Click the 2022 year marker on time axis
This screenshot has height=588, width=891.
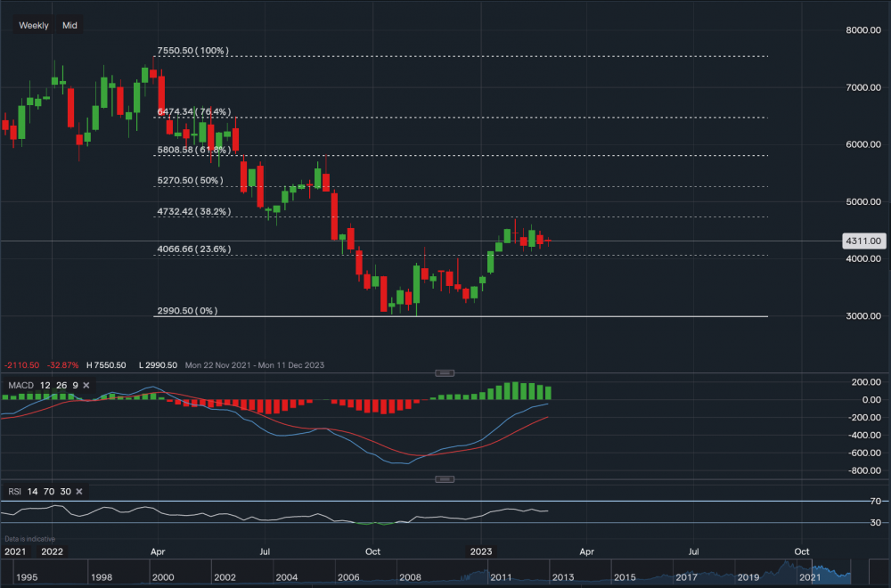coord(52,551)
